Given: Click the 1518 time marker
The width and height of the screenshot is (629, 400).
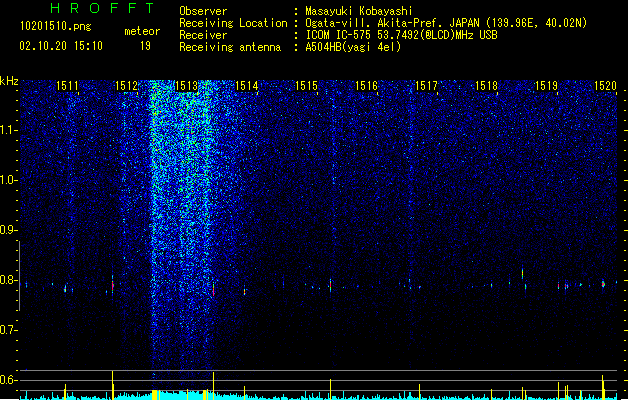Looking at the screenshot, I should [x=486, y=86].
